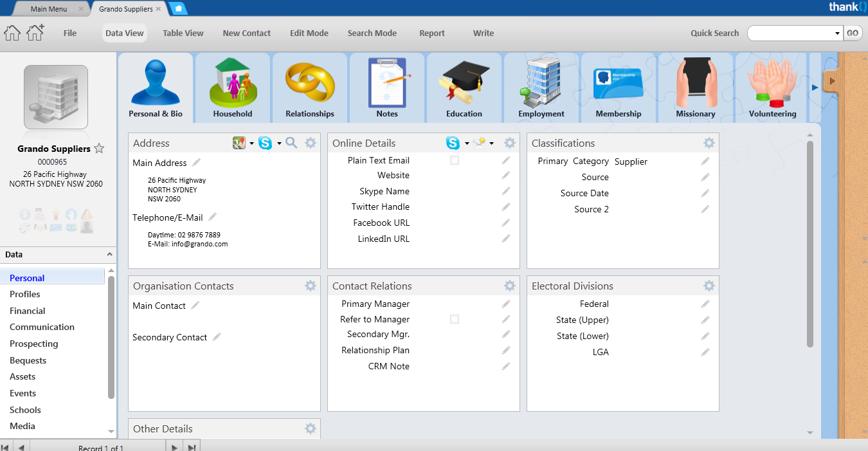The image size is (868, 451).
Task: Open Online Details settings gear
Action: coord(510,143)
